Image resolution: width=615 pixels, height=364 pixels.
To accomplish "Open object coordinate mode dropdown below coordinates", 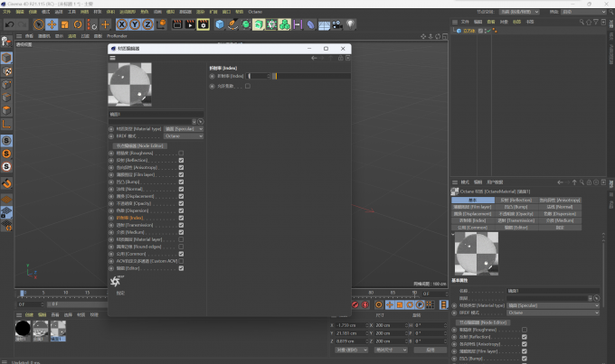I will click(x=352, y=350).
